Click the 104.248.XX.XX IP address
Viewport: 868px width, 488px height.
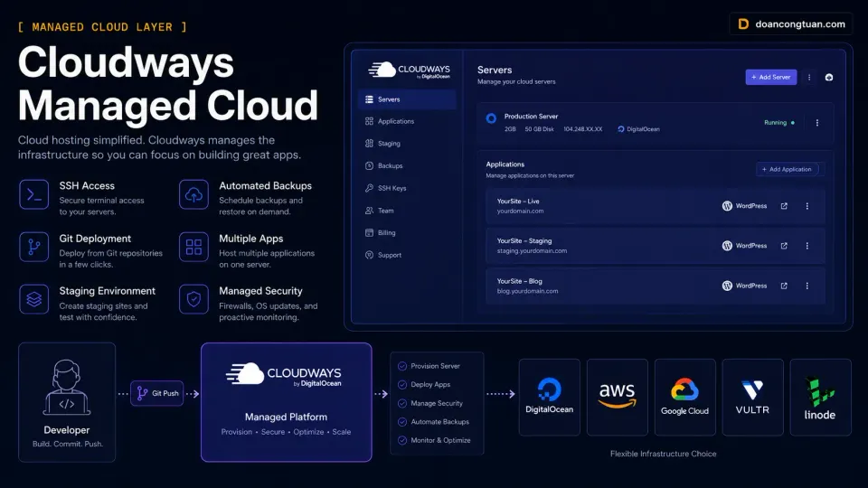pyautogui.click(x=583, y=129)
